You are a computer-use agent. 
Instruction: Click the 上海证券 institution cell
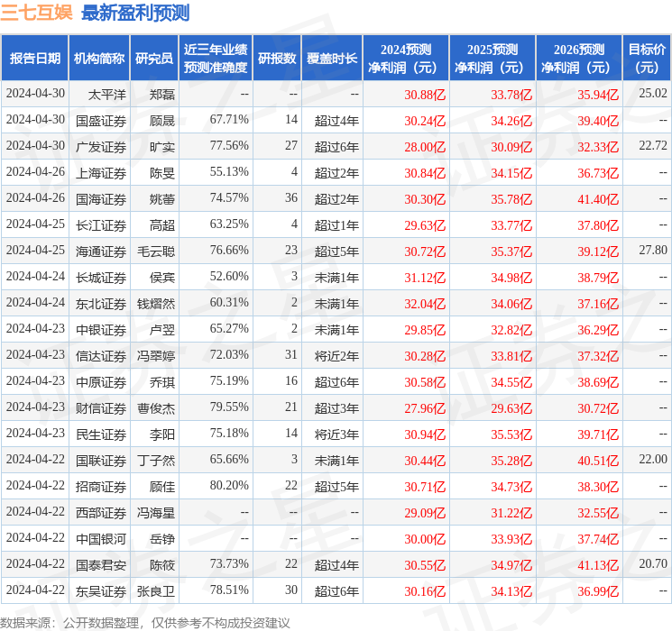(x=101, y=173)
